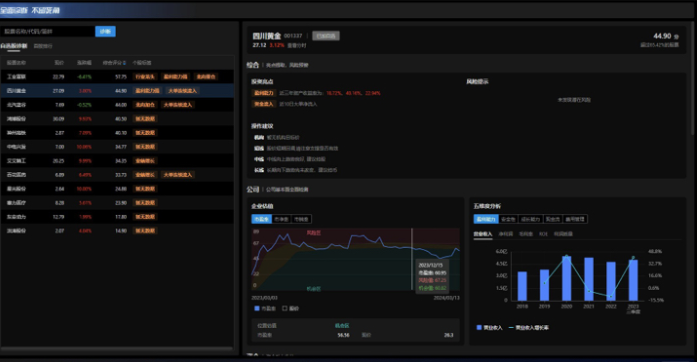697x362 pixels.
Task: Select the stock row priced 7.69
Action: pos(117,105)
